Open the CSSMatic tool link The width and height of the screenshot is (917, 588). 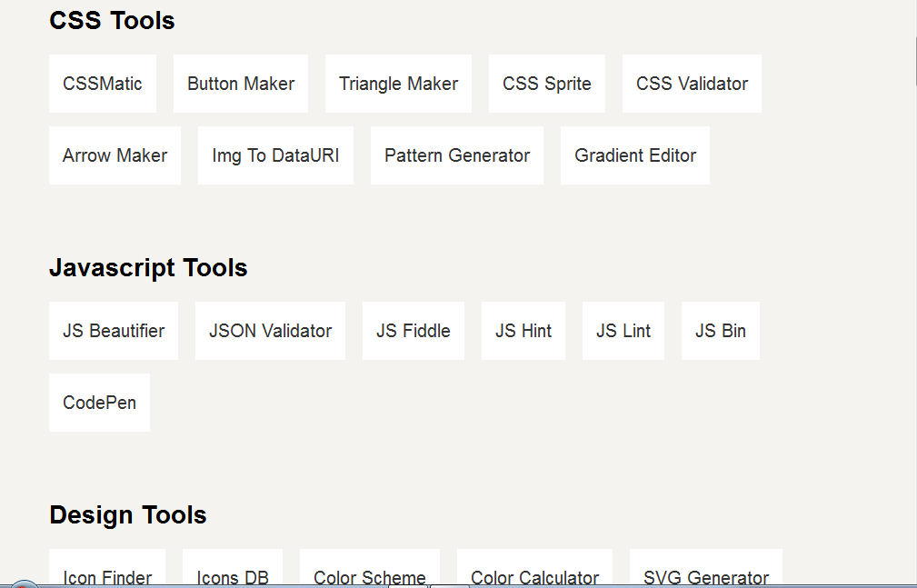(x=103, y=84)
